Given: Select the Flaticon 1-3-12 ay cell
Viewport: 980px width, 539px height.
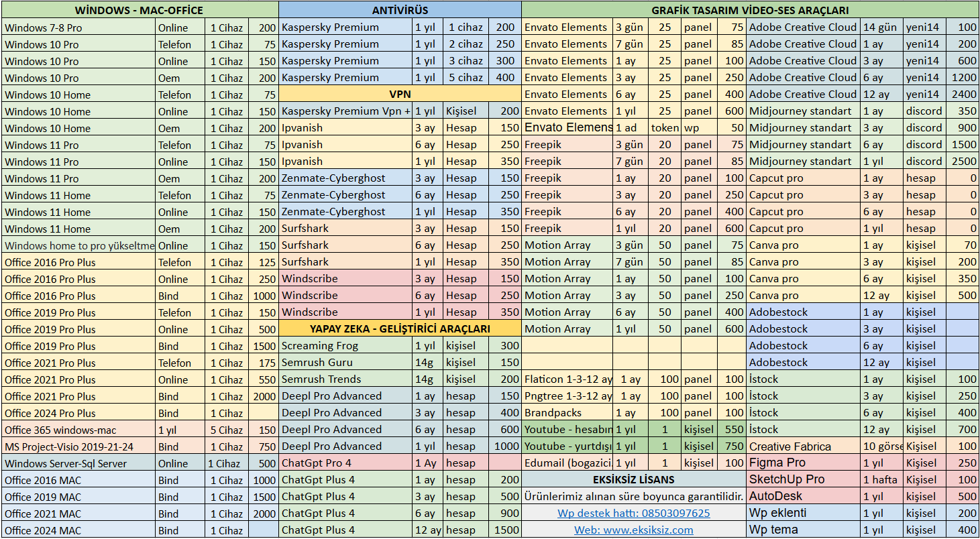Looking at the screenshot, I should click(x=567, y=379).
